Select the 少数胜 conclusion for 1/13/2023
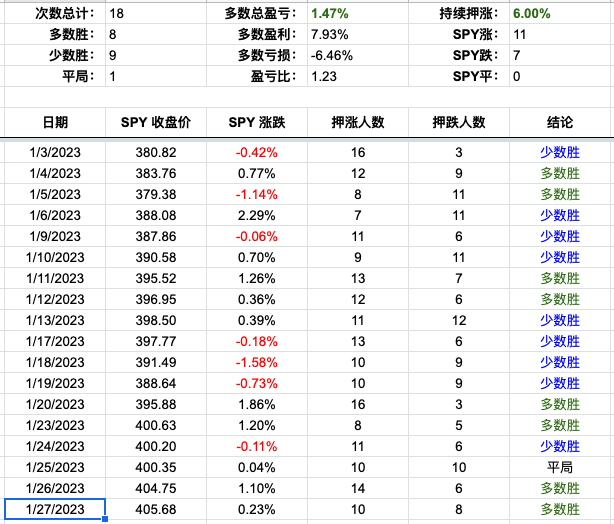614x524 pixels. 560,320
